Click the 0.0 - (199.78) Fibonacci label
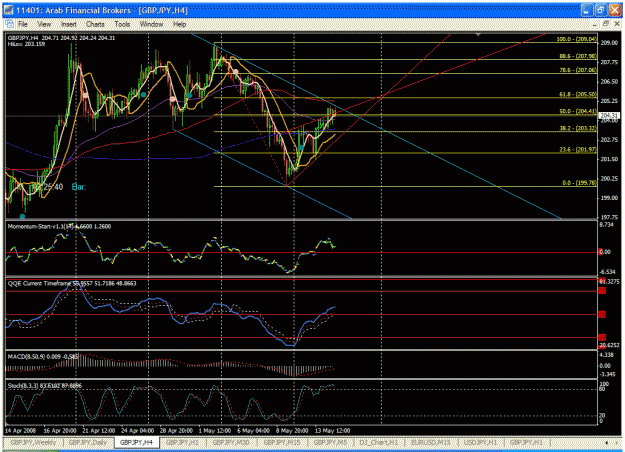The width and height of the screenshot is (625, 452). click(x=580, y=183)
